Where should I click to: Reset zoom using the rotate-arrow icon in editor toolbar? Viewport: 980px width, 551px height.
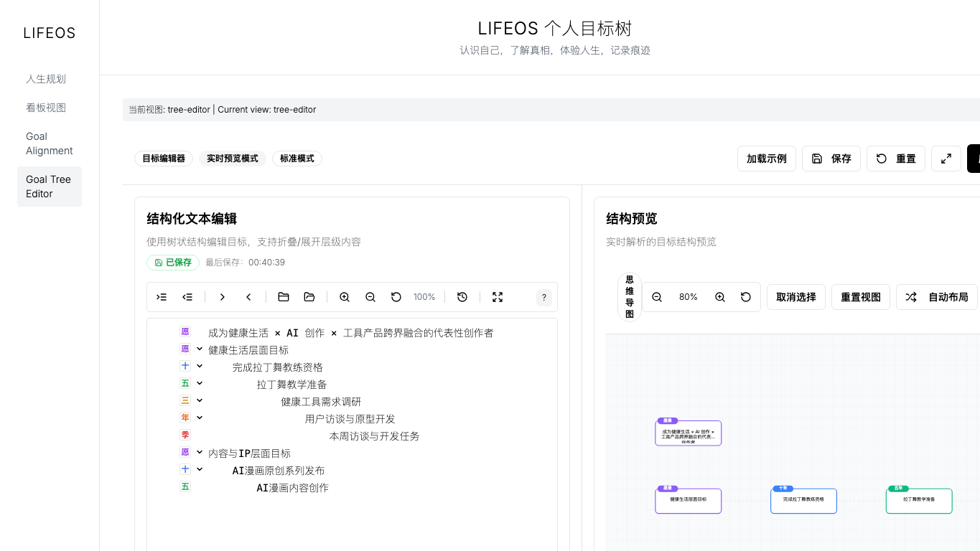click(396, 296)
